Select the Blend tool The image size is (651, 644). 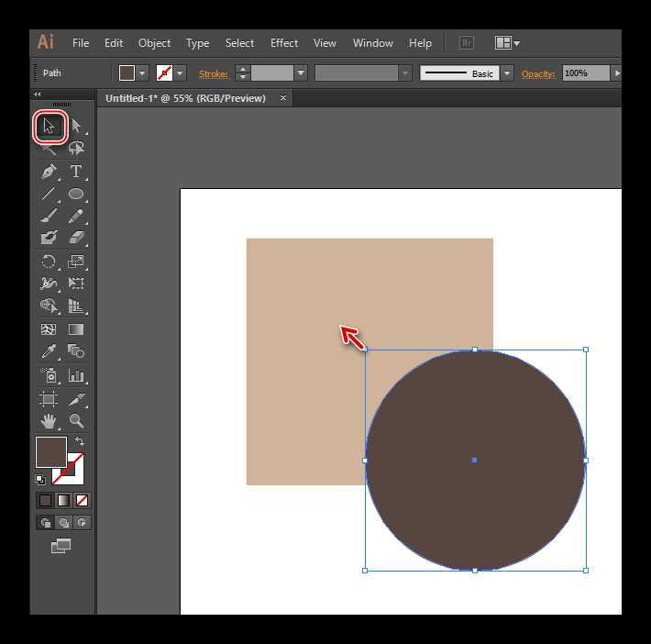pos(76,352)
